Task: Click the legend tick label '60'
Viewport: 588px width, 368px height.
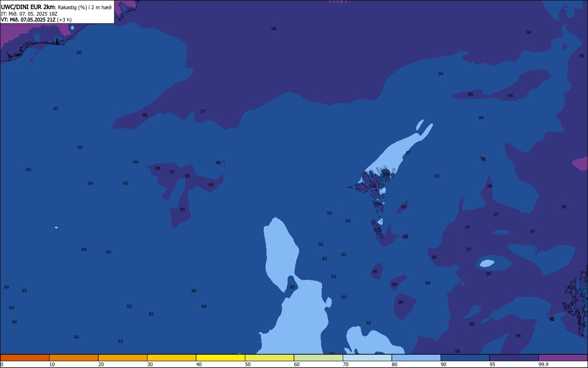Action: (x=297, y=364)
